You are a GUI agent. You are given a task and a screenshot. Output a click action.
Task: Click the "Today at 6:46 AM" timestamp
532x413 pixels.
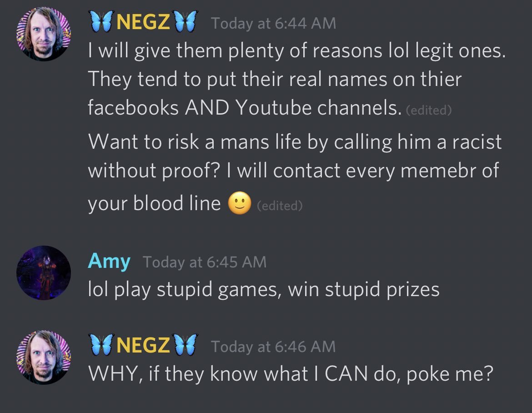pos(273,347)
